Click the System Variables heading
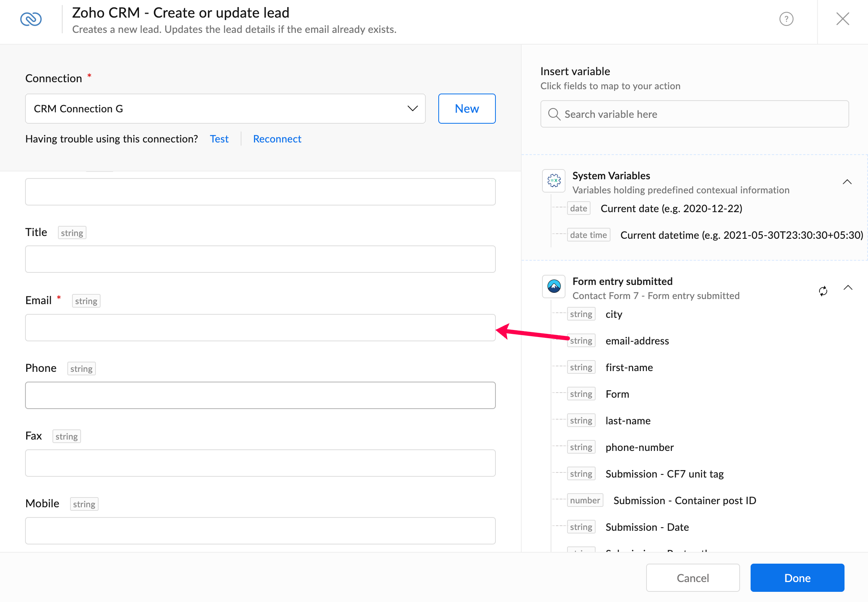The width and height of the screenshot is (868, 602). click(x=611, y=175)
